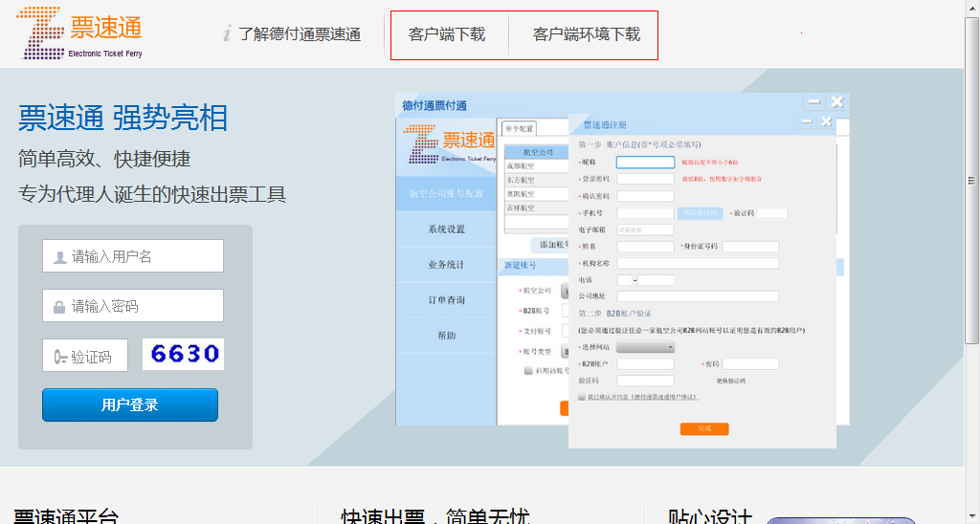Click the 票速通 logo
Viewport: 980px width, 524px height.
[x=80, y=33]
